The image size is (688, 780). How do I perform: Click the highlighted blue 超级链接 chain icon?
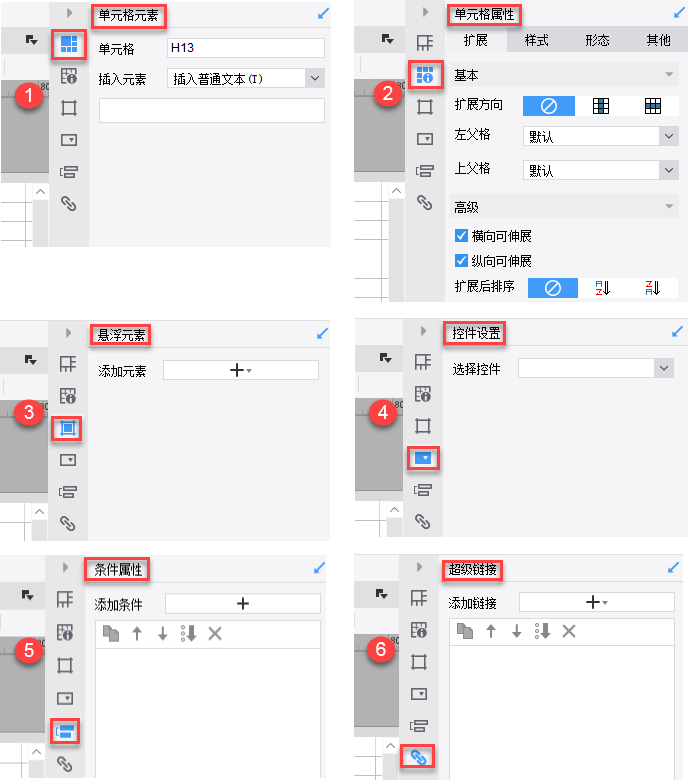pyautogui.click(x=418, y=757)
